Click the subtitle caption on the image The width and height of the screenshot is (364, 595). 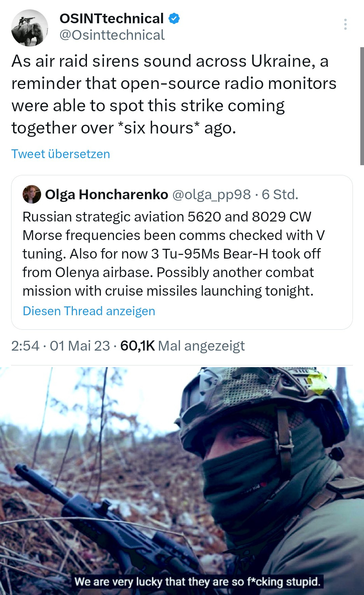[198, 582]
